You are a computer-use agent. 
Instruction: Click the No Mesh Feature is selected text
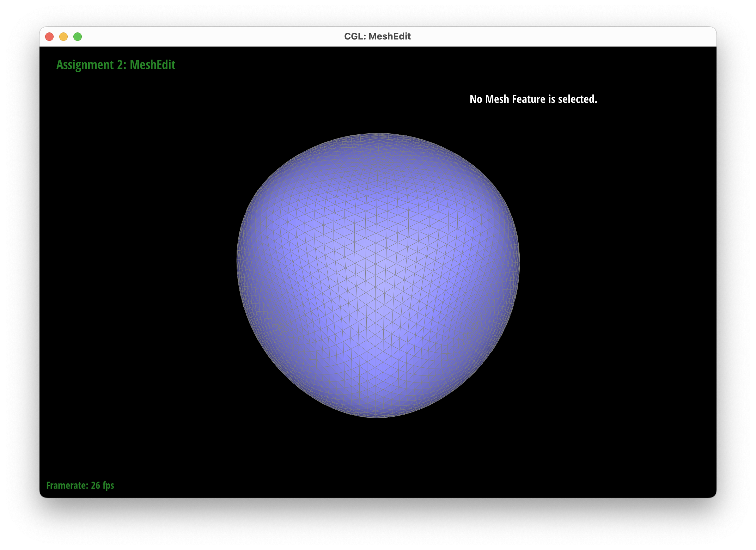coord(534,99)
